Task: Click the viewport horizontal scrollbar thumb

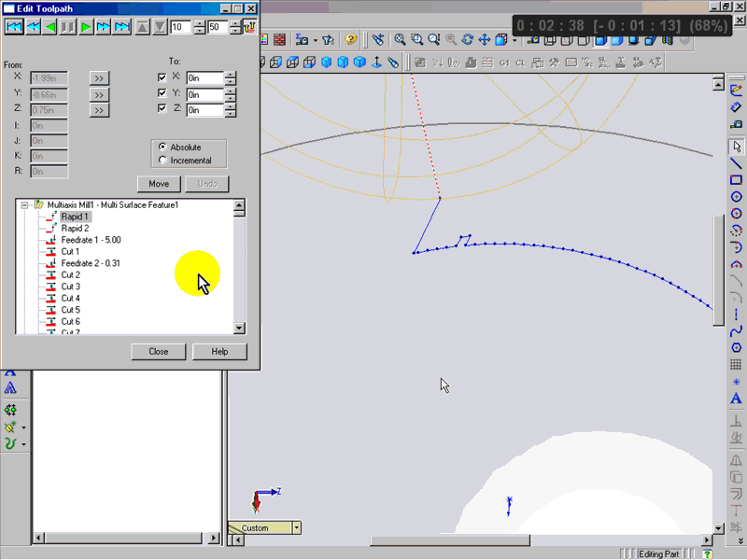Action: [450, 540]
